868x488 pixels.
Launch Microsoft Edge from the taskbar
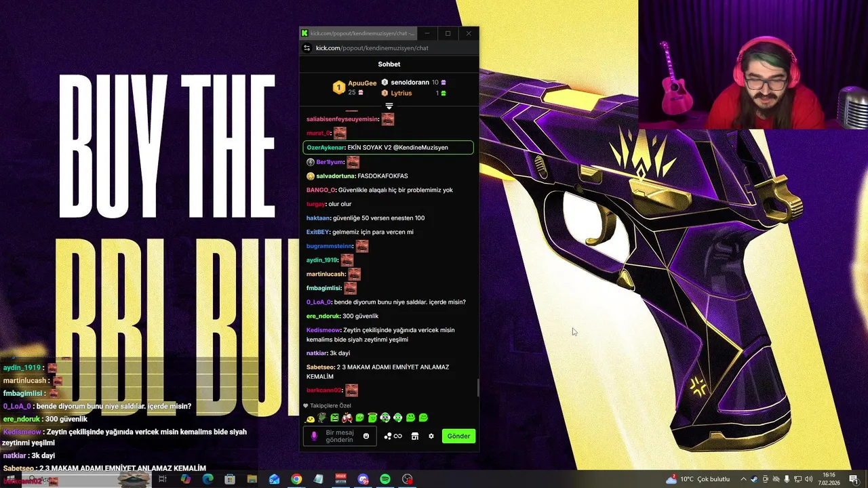208,479
